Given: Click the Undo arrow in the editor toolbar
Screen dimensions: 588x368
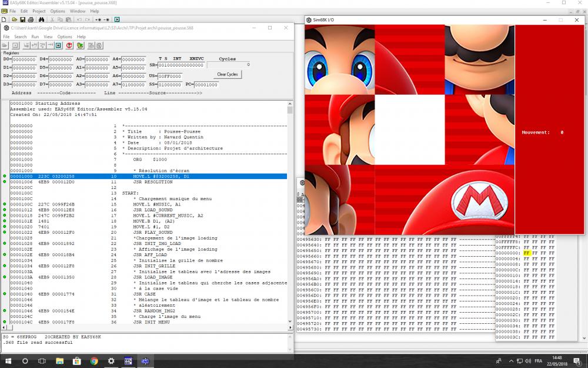Looking at the screenshot, I should pos(79,19).
